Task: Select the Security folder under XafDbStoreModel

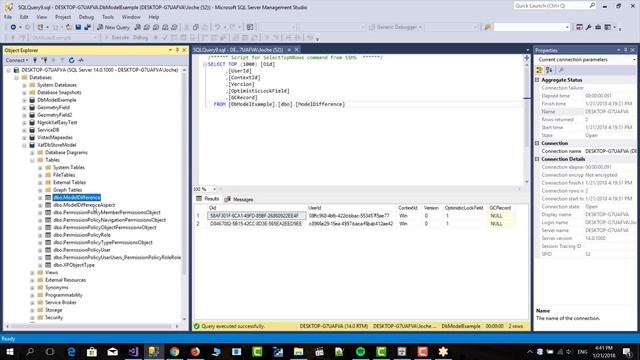Action: coord(54,318)
